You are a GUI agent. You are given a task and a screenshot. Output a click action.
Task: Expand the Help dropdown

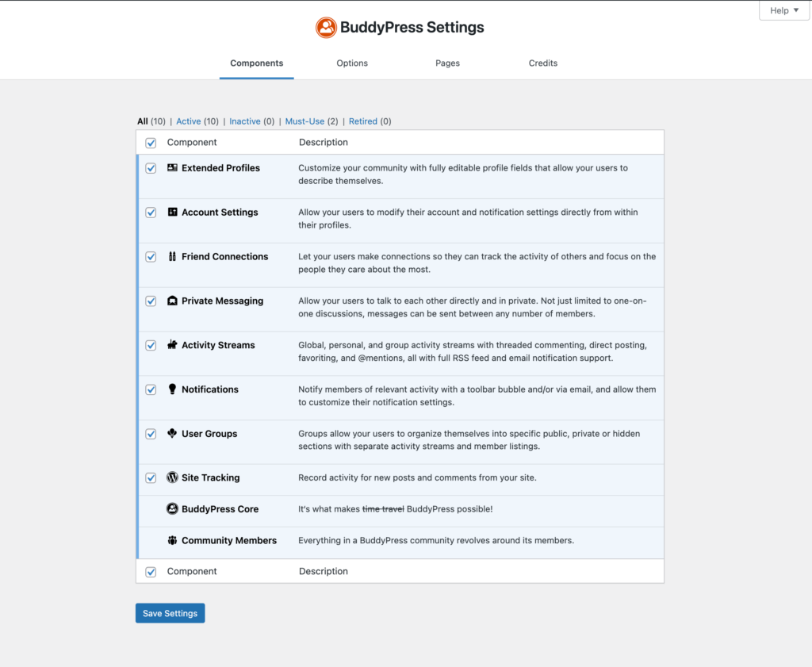click(784, 10)
